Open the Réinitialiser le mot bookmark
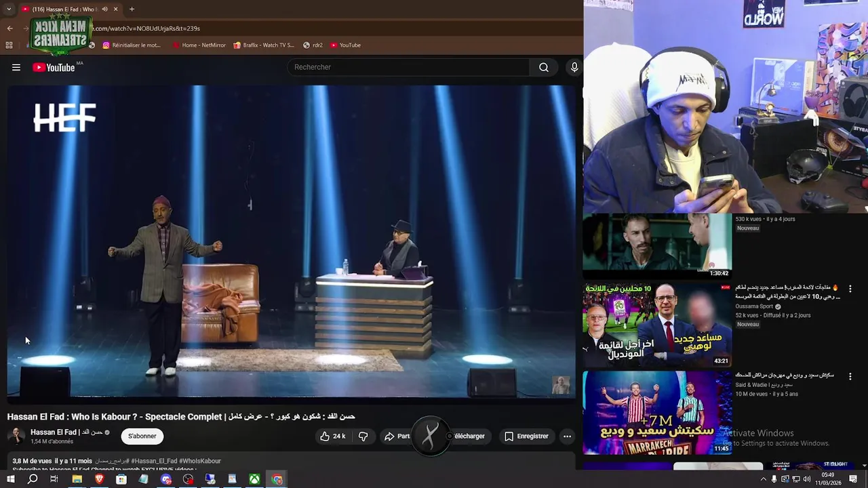The width and height of the screenshot is (868, 488). (132, 45)
